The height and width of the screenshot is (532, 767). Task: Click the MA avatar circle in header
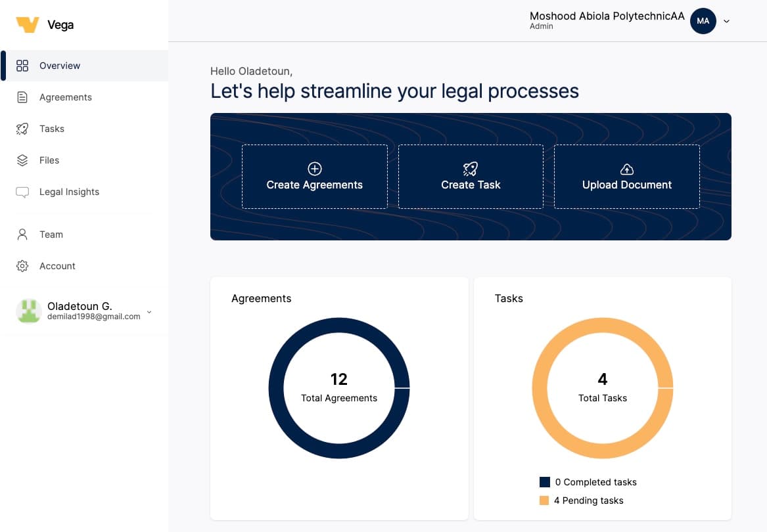tap(703, 21)
